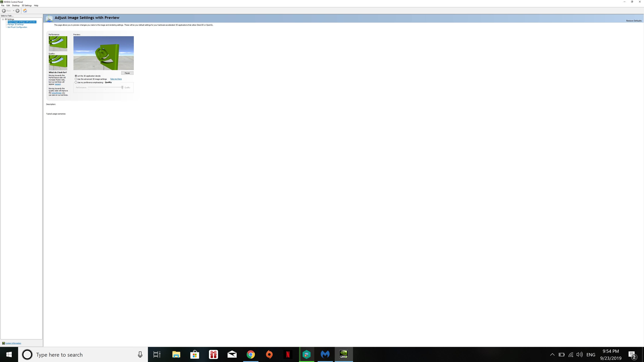The height and width of the screenshot is (362, 644).
Task: Click the jagged help link
Action: tap(58, 84)
